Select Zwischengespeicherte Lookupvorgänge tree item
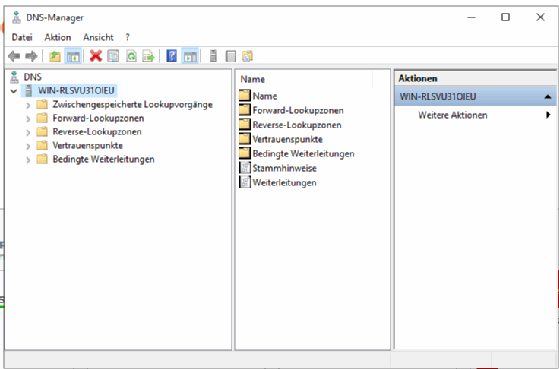The width and height of the screenshot is (559, 369). (133, 104)
